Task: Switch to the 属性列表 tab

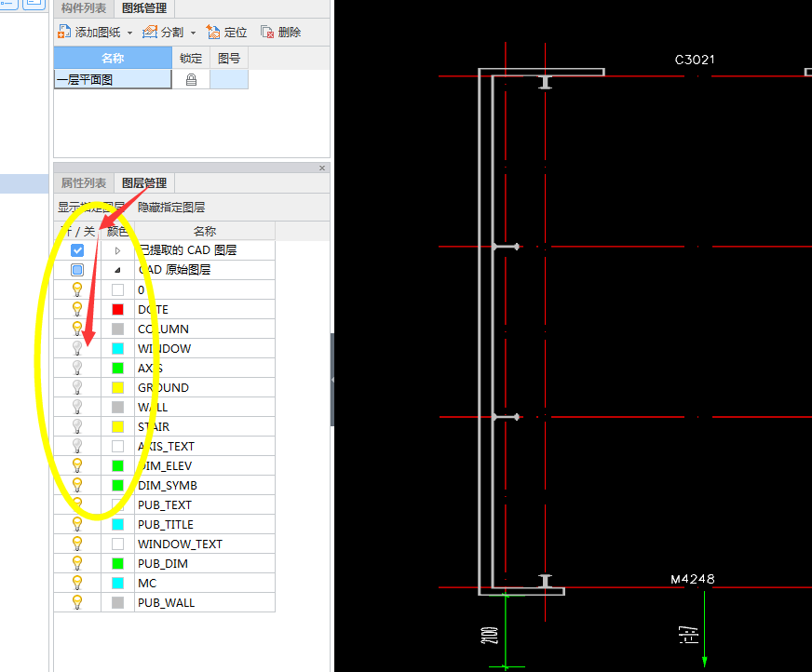Action: [84, 182]
